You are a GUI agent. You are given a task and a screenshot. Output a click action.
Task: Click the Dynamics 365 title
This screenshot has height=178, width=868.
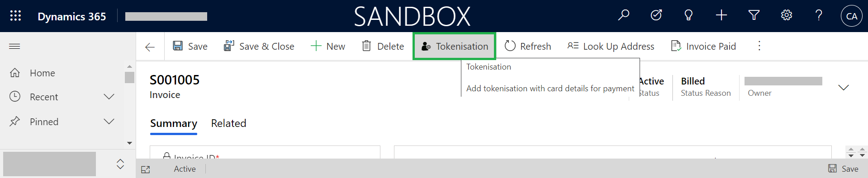pos(72,16)
